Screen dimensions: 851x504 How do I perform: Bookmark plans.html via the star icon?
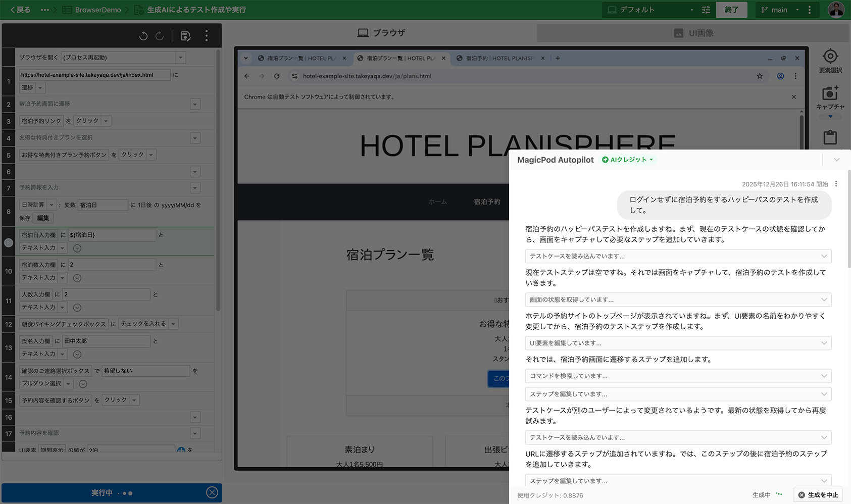coord(760,76)
